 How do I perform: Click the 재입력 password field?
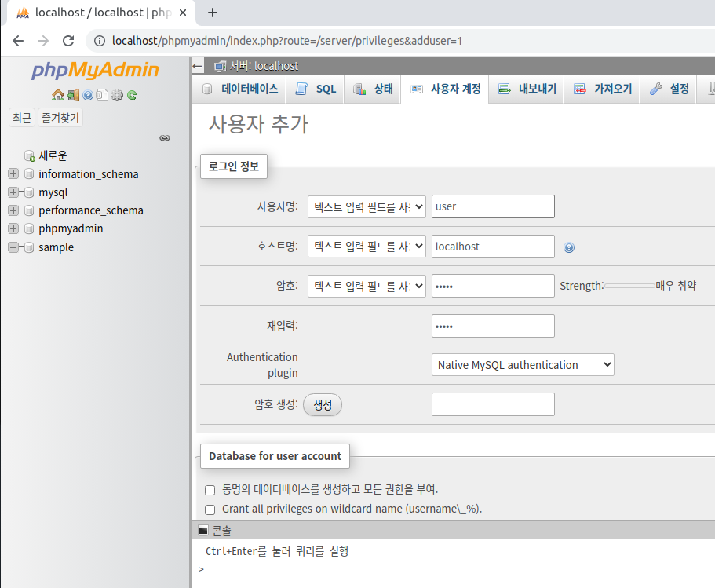click(x=493, y=326)
